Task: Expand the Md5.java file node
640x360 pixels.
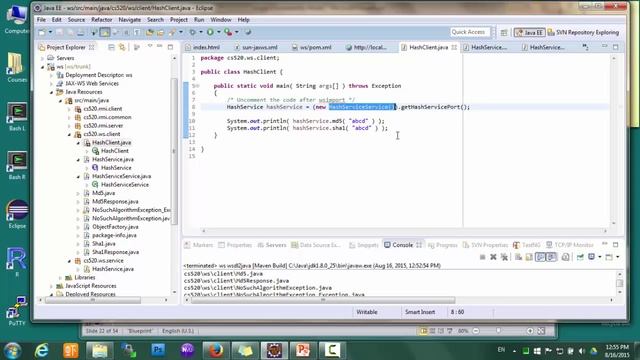Action: tap(78, 193)
